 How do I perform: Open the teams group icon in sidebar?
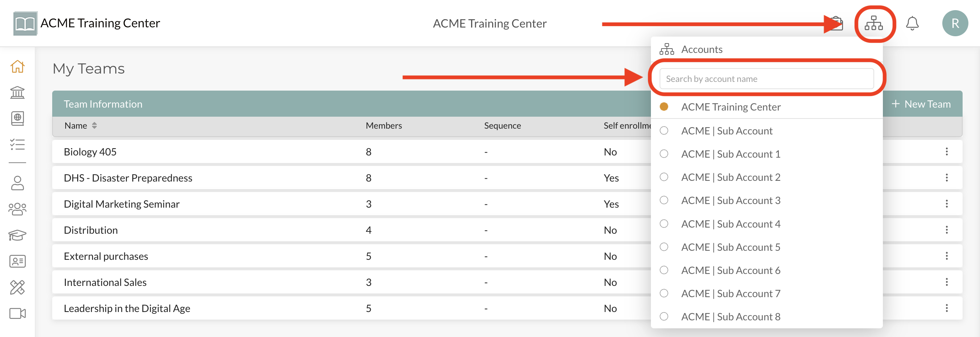(17, 209)
